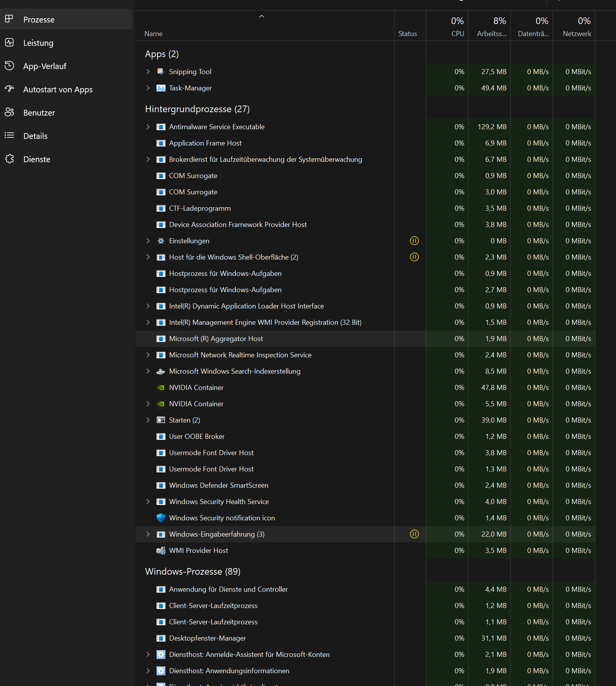616x686 pixels.
Task: Sort by the Name column header
Action: pos(265,26)
